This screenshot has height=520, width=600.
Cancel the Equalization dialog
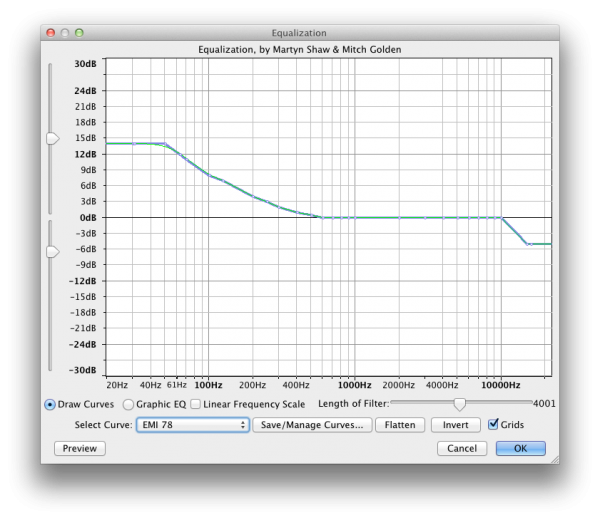coord(461,448)
